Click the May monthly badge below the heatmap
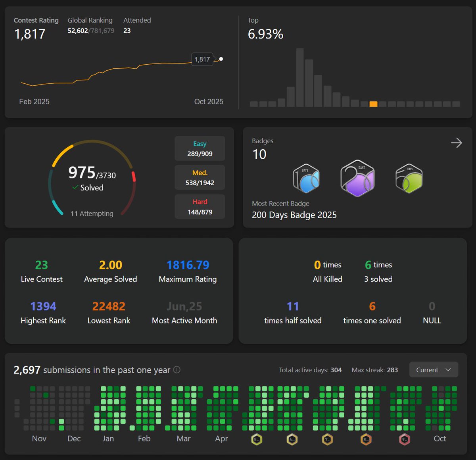 (256, 439)
